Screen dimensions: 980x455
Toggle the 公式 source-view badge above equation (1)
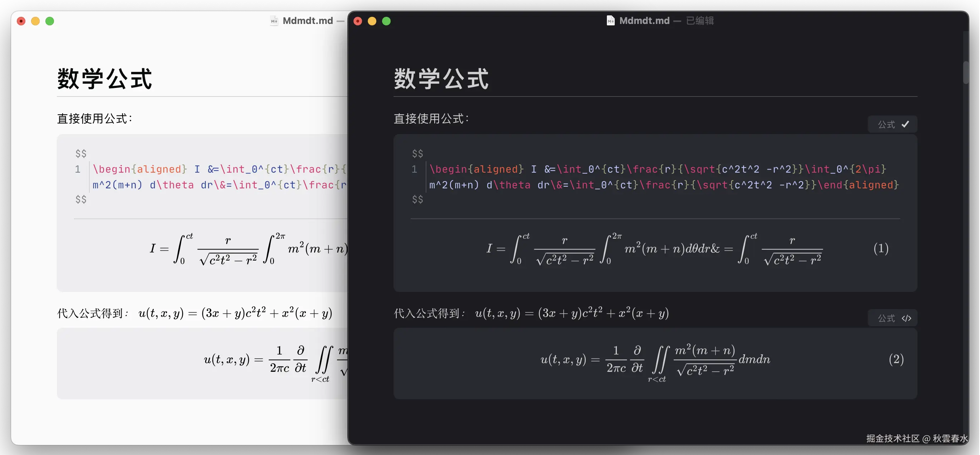tap(892, 124)
